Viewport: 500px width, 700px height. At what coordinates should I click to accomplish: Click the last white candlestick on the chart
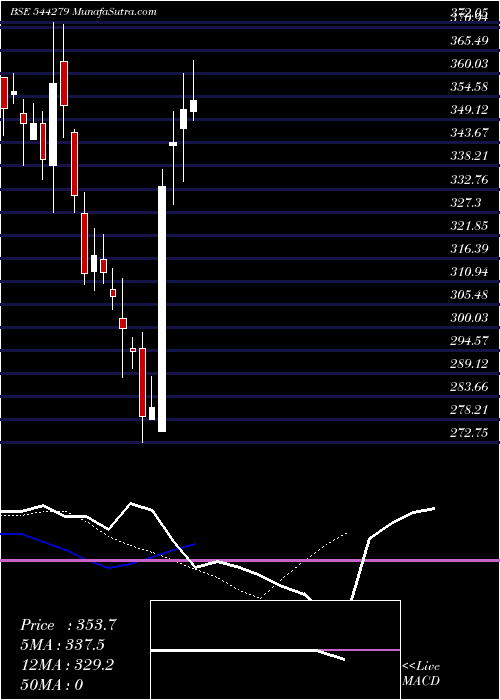[x=193, y=106]
